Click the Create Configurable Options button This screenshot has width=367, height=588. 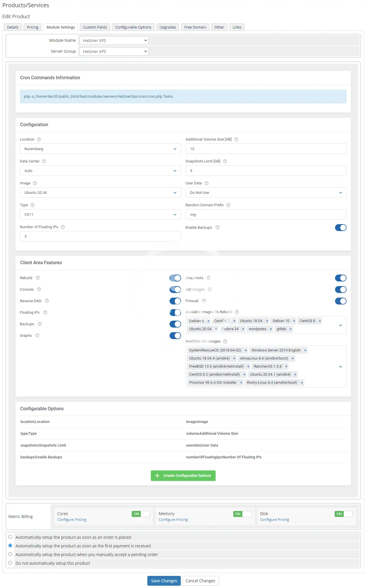tap(183, 475)
